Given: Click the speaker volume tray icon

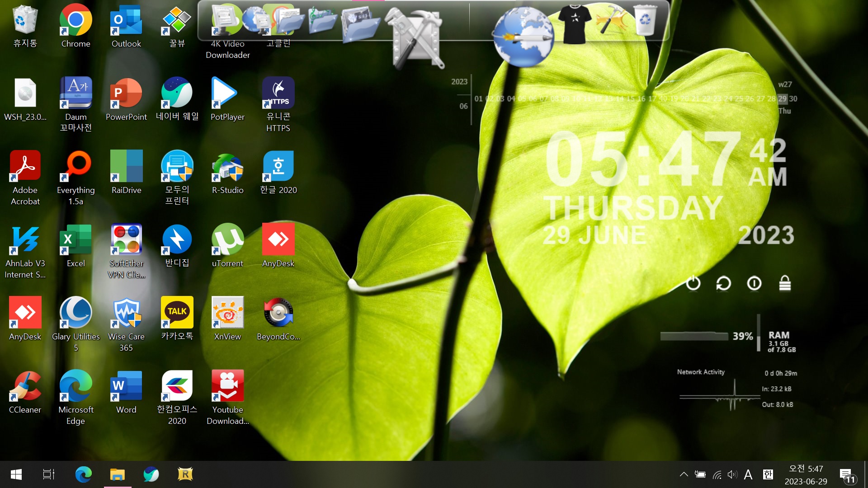Looking at the screenshot, I should coord(732,474).
